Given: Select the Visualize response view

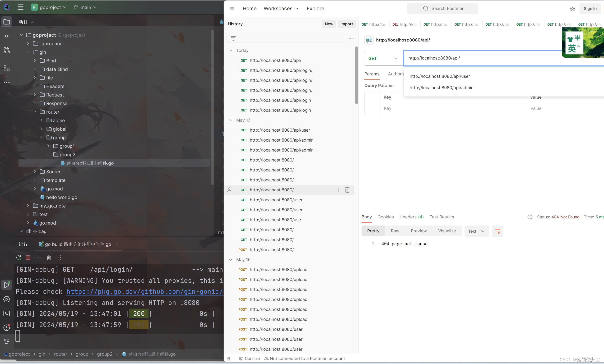Looking at the screenshot, I should pos(447,231).
